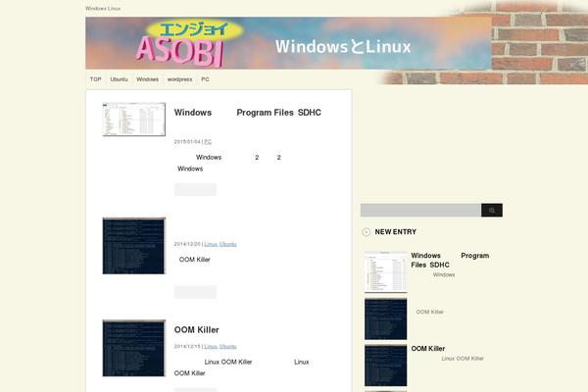Click the NEW ENTRY arrow icon
This screenshot has height=392, width=588.
(x=366, y=232)
